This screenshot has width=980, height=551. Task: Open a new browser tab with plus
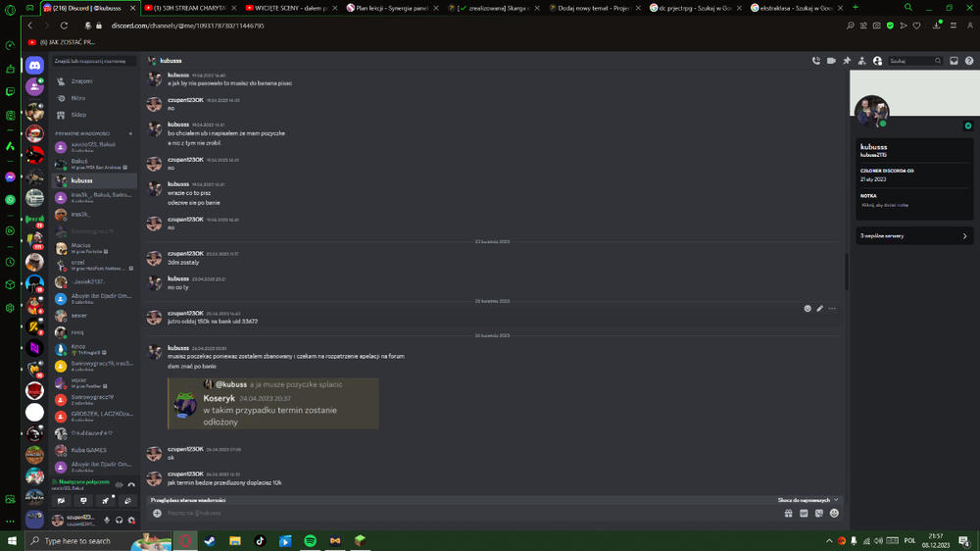coord(856,8)
